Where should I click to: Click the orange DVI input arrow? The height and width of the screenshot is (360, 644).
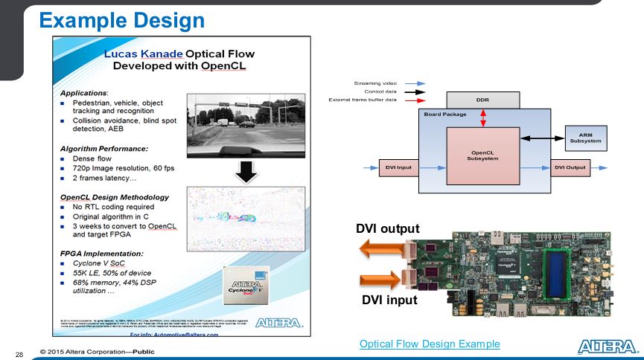coord(380,280)
